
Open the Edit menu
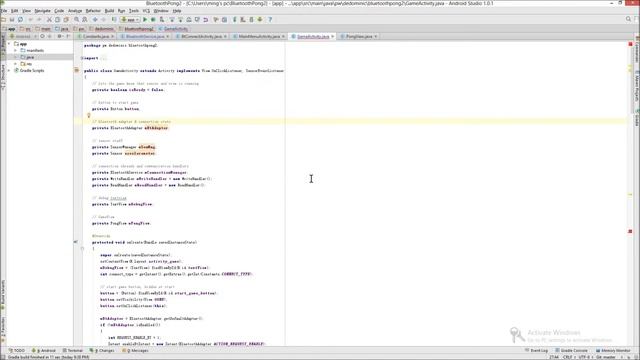[15, 11]
